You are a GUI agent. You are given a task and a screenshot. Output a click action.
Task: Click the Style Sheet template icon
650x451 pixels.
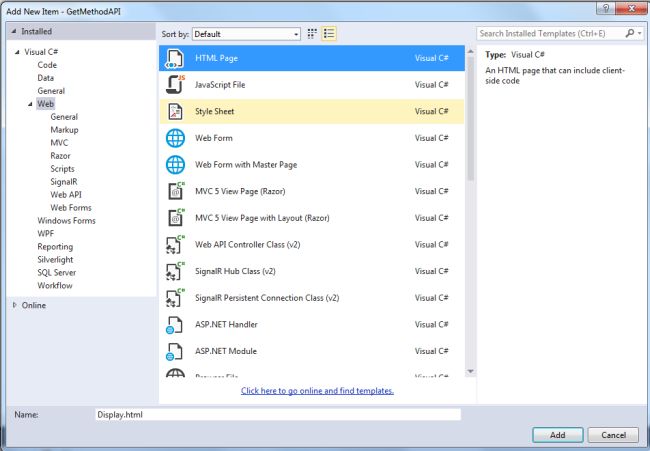(x=175, y=112)
